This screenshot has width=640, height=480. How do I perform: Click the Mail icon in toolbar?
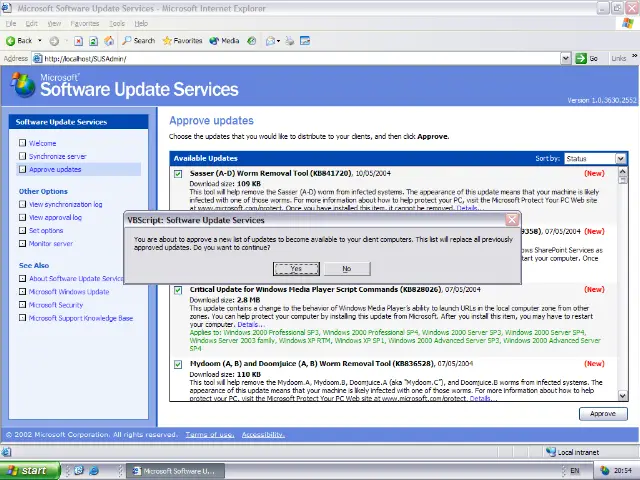(x=270, y=41)
